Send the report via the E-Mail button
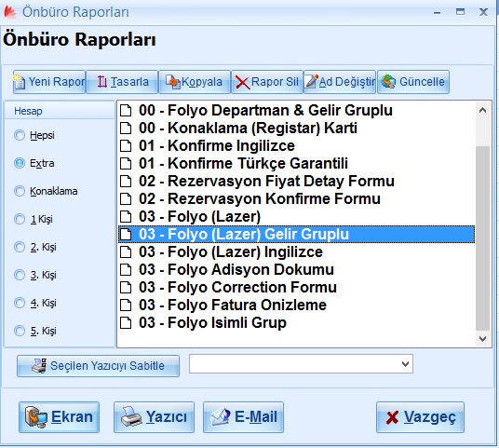Image resolution: width=499 pixels, height=448 pixels. 244,417
